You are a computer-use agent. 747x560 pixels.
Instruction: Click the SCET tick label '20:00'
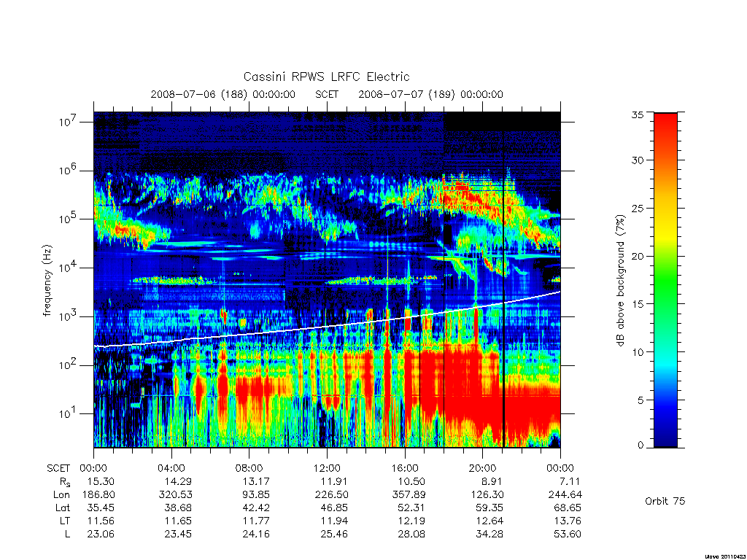[482, 468]
